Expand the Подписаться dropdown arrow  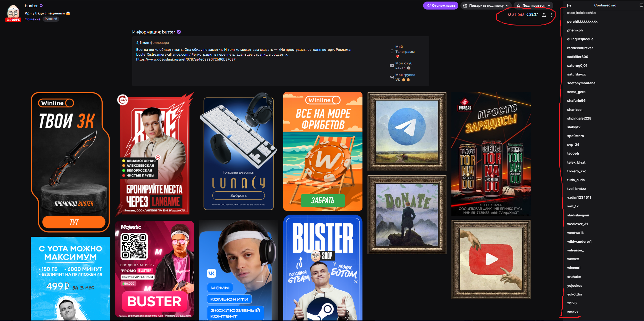click(549, 5)
